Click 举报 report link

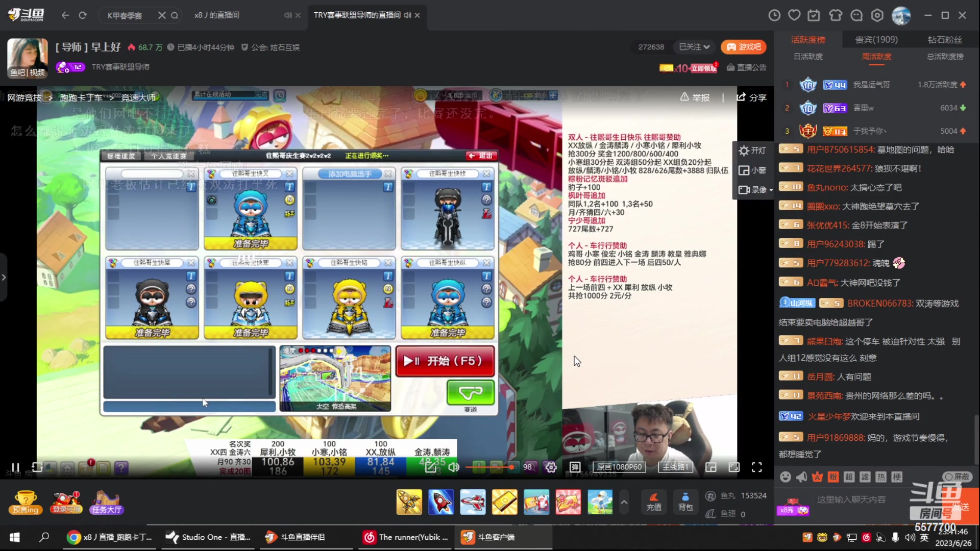click(x=695, y=97)
